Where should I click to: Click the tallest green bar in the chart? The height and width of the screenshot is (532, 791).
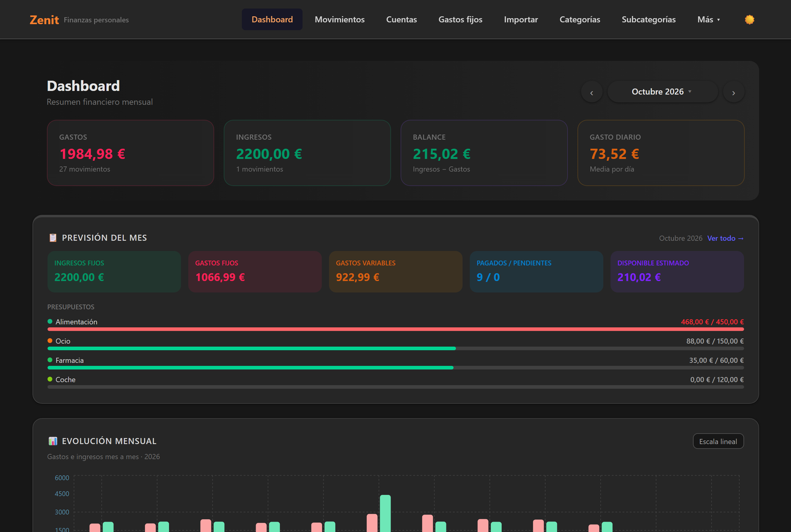[385, 513]
